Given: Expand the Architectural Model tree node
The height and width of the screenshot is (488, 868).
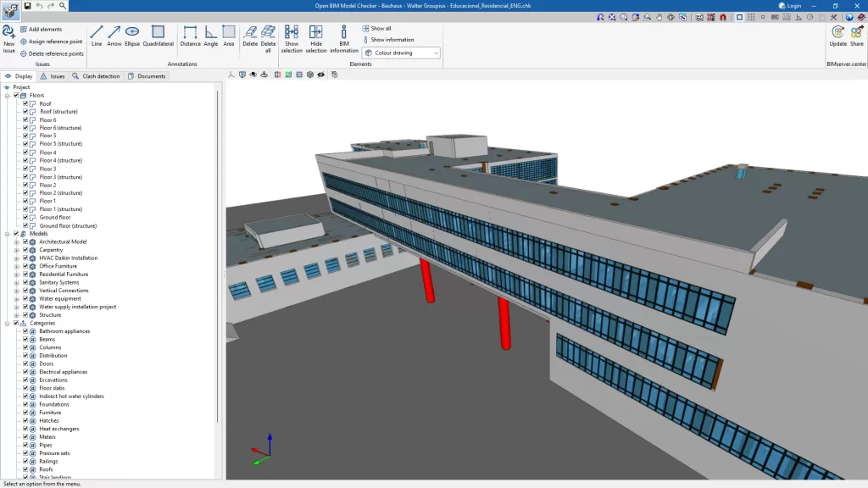Looking at the screenshot, I should click(17, 241).
